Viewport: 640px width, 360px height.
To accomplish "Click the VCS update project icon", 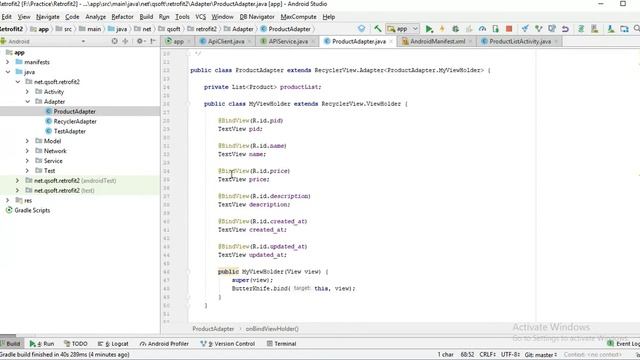I will pyautogui.click(x=525, y=29).
